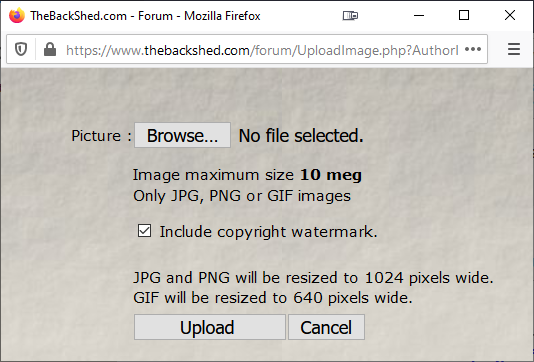Click the small window-overlay icon in title bar
This screenshot has height=362, width=534.
click(350, 16)
